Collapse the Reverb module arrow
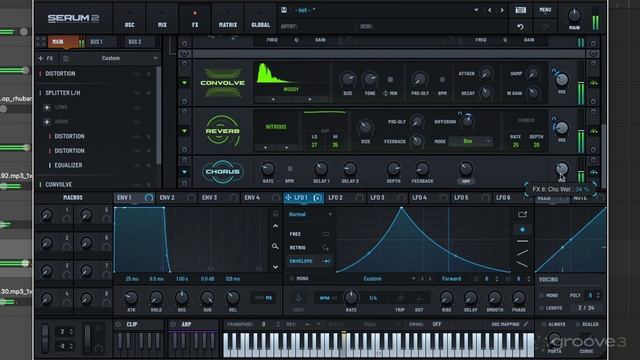 click(x=184, y=131)
